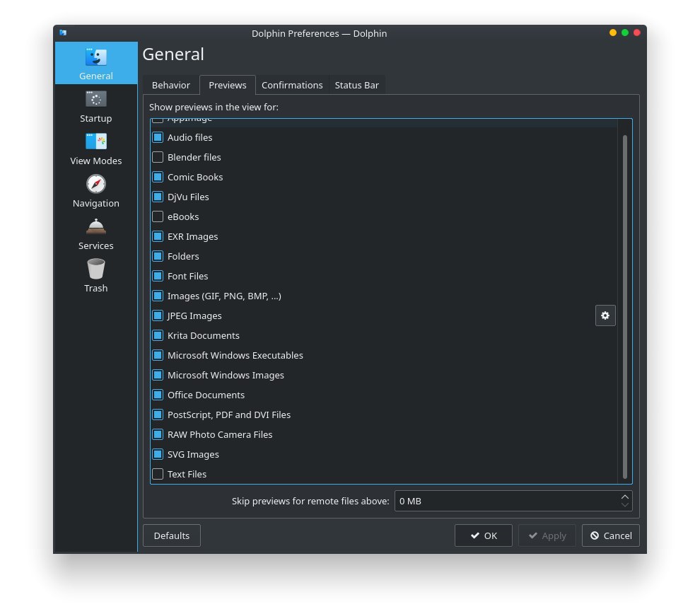Screen dimensions: 700x614
Task: Open the Startup settings category
Action: 95,106
